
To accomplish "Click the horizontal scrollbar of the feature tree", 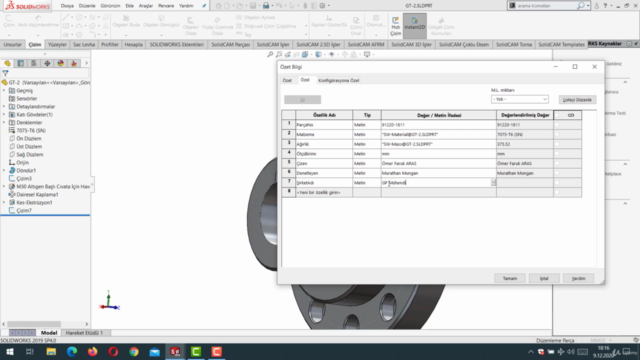I will click(34, 324).
